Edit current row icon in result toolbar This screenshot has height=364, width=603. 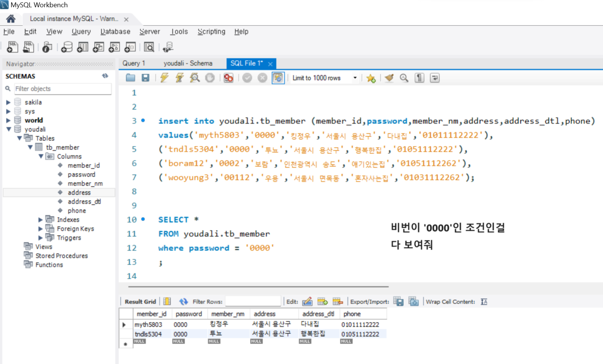(307, 302)
